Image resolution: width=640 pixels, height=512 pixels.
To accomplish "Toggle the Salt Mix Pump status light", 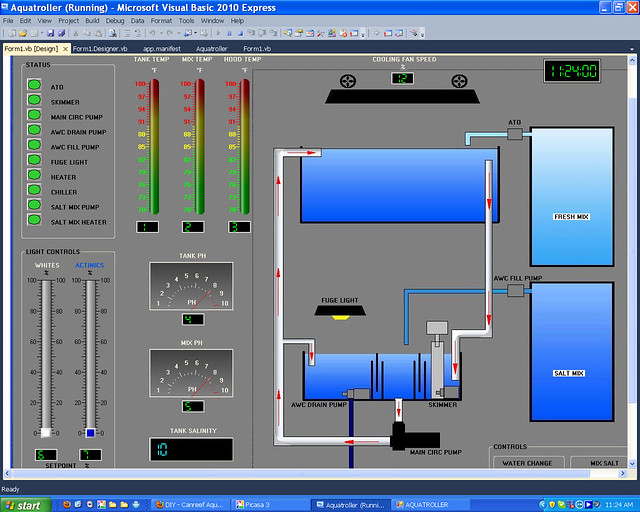I will pyautogui.click(x=34, y=206).
